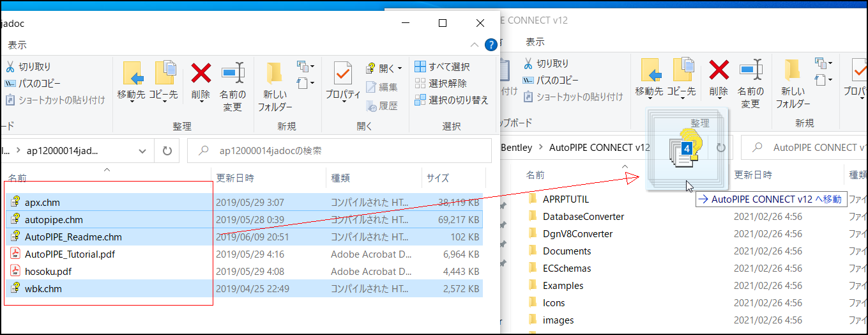Select the Icons folder
868x335 pixels.
pyautogui.click(x=554, y=302)
